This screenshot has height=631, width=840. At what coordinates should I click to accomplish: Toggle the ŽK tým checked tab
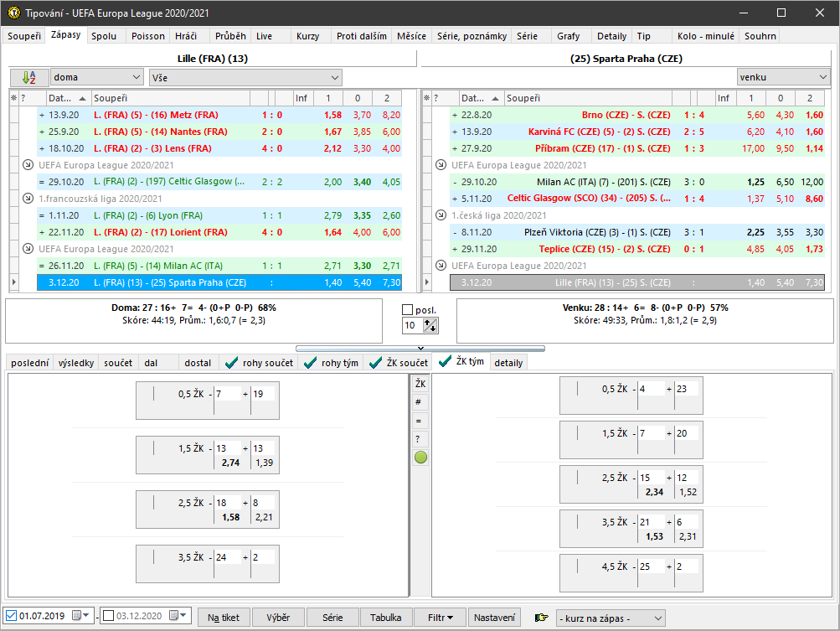(x=461, y=361)
